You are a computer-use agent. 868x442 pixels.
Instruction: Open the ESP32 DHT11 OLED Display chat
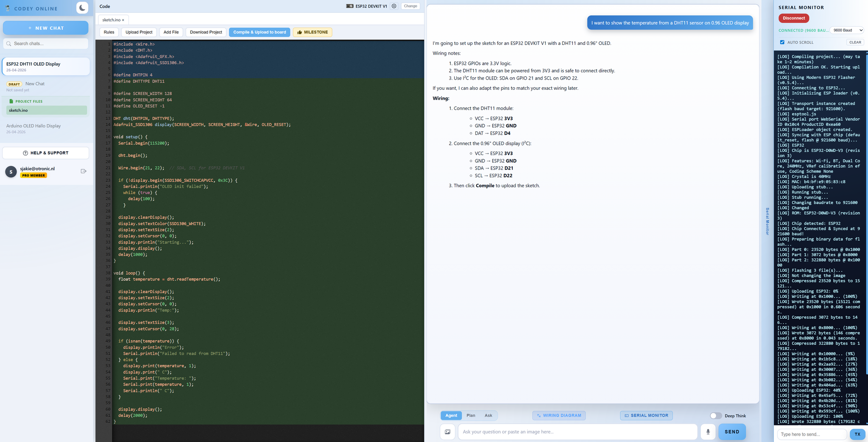(46, 67)
